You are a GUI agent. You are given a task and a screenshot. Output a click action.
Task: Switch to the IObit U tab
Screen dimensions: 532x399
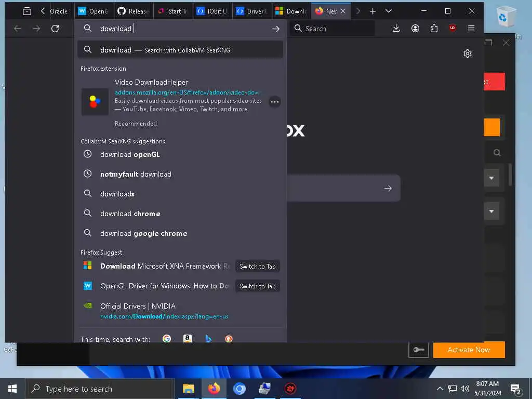click(212, 11)
